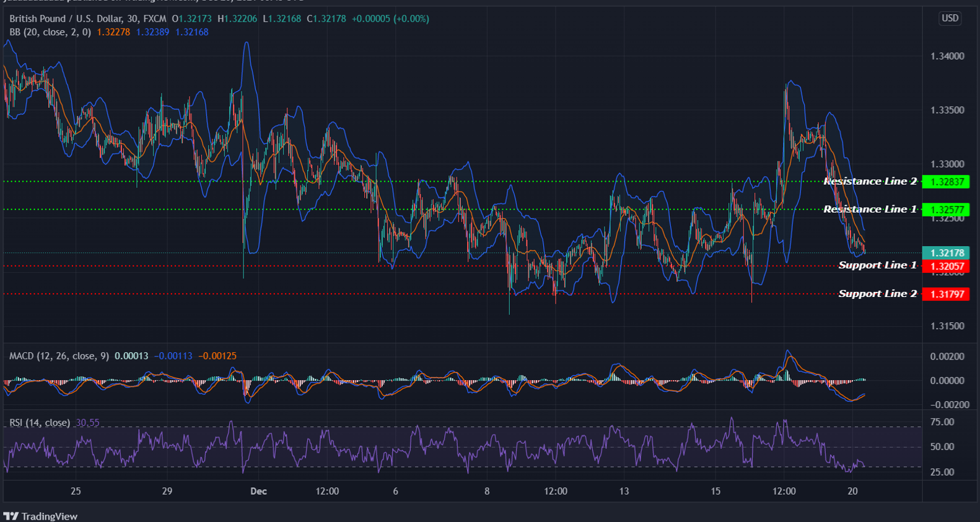This screenshot has height=522, width=980.
Task: Click the 20 date label on time axis
Action: pos(852,492)
